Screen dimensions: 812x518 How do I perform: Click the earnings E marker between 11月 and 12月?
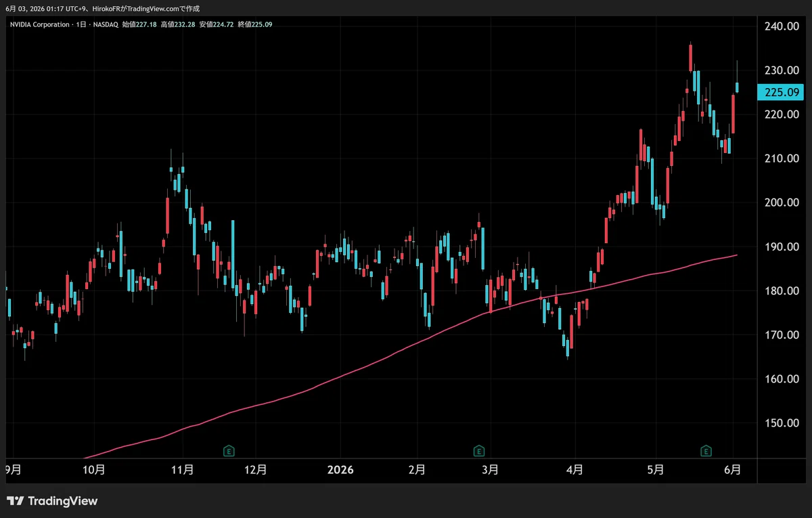pyautogui.click(x=229, y=450)
